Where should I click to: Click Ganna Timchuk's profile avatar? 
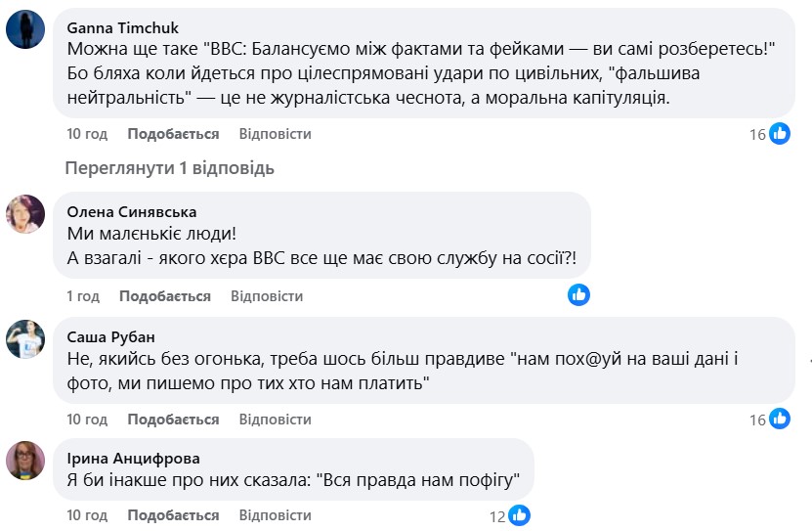[x=25, y=28]
